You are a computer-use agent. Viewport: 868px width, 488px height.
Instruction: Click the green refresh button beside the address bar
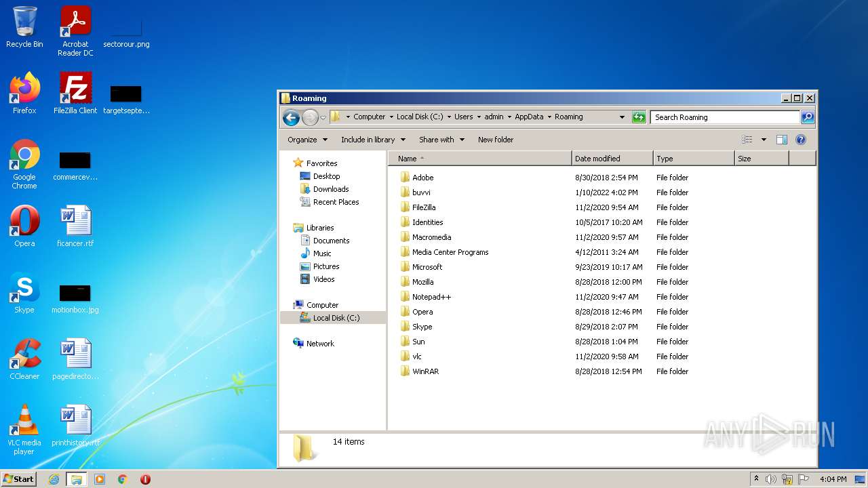(638, 117)
